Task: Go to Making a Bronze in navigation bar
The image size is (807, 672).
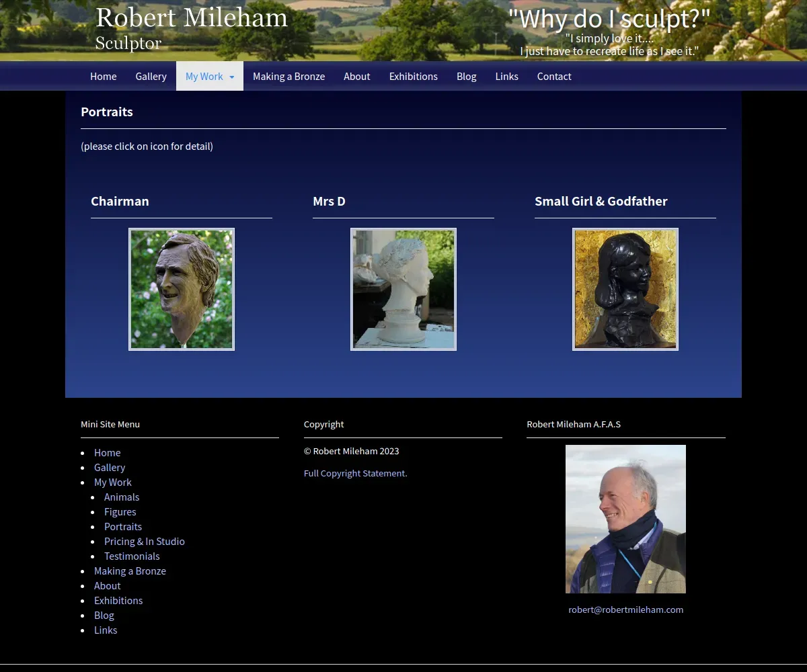Action: pos(289,76)
